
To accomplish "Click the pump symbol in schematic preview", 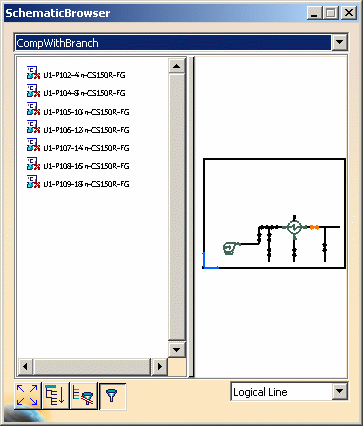I will click(231, 248).
